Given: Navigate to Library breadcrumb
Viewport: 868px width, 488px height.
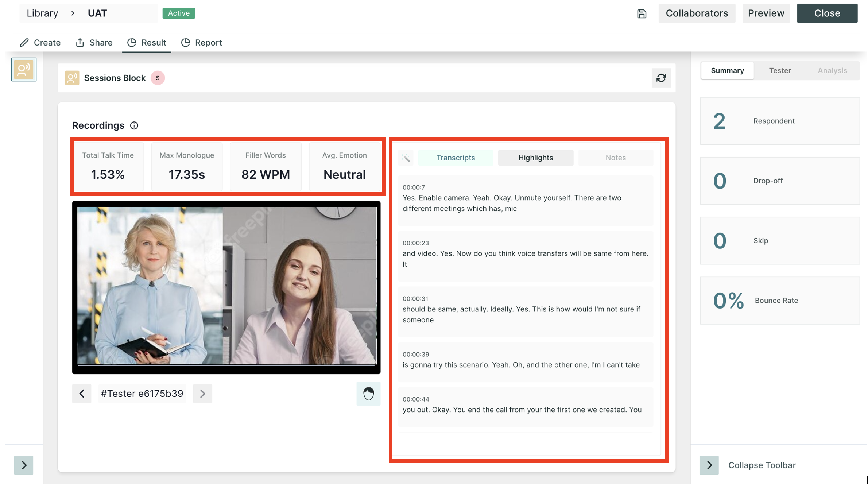Looking at the screenshot, I should click(42, 13).
